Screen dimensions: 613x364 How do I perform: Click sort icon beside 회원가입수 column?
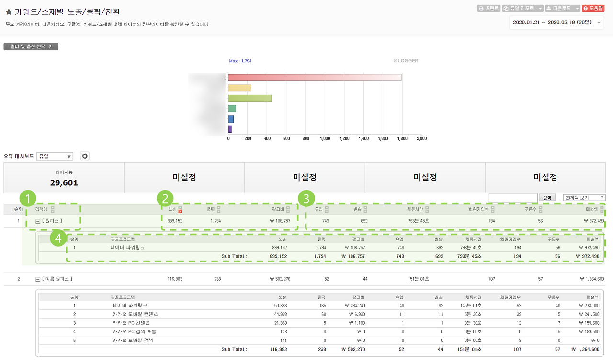(493, 209)
